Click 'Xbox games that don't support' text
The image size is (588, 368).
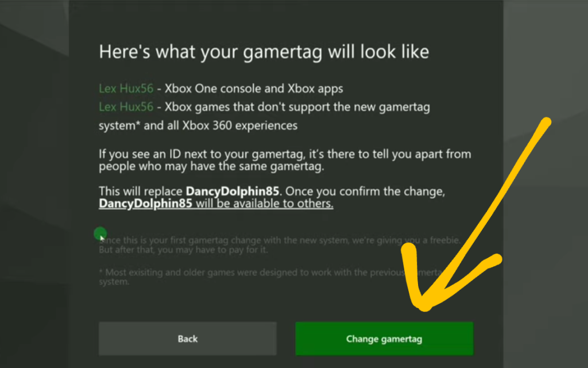click(x=247, y=107)
